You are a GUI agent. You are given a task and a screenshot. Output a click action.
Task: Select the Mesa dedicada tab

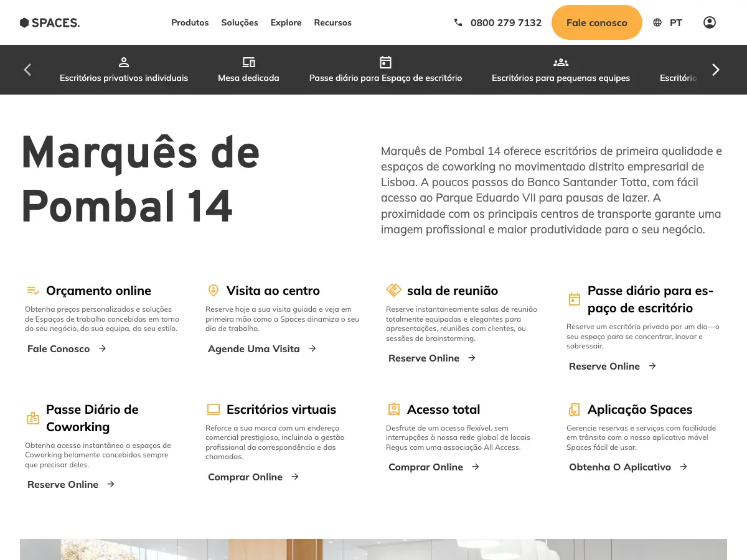tap(248, 78)
